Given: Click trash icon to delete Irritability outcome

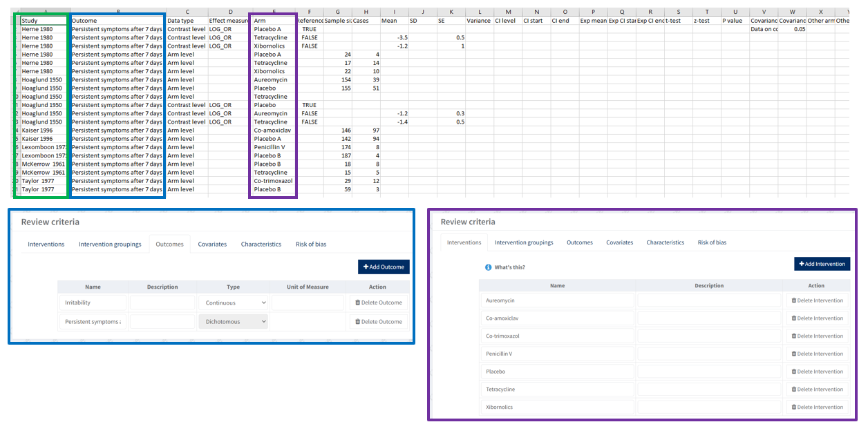Looking at the screenshot, I should 357,303.
